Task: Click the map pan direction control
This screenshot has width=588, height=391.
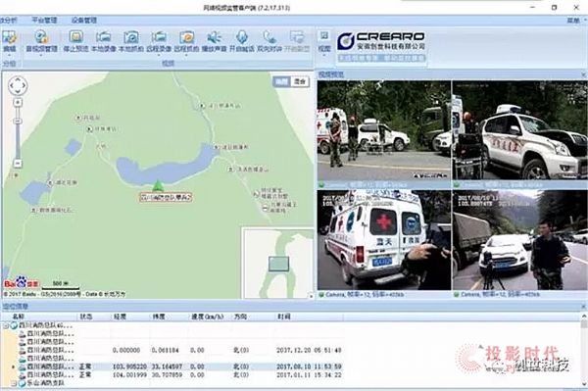Action: [18, 86]
